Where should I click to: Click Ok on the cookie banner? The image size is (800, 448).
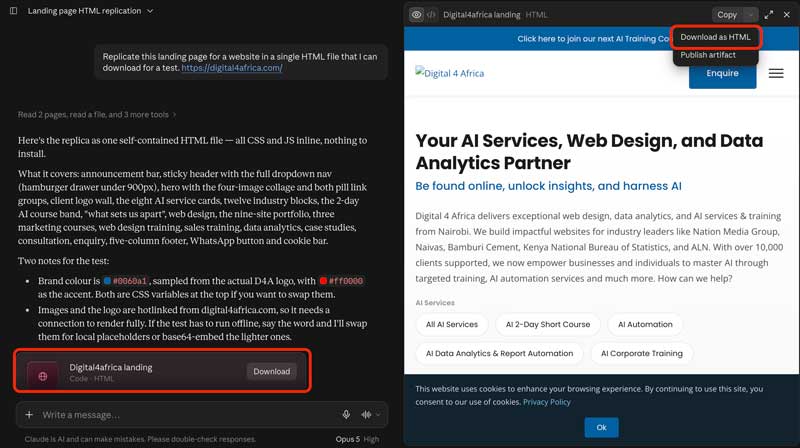click(x=602, y=428)
